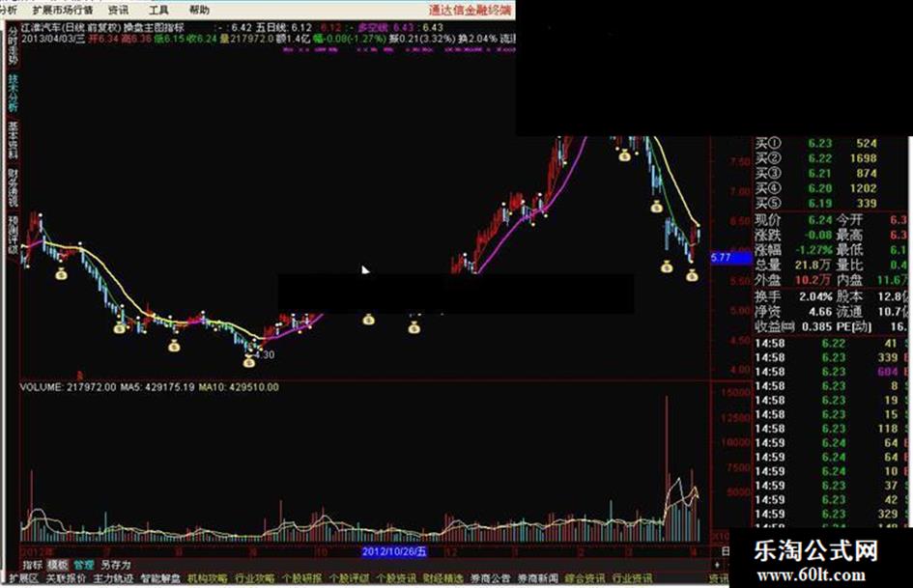The image size is (913, 588).
Task: Click the 涨幅 value -1.27%
Action: click(814, 250)
